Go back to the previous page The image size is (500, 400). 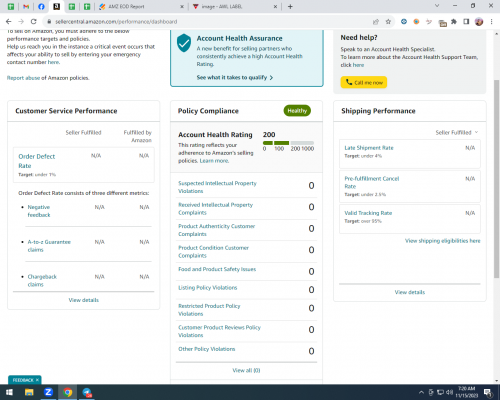(x=9, y=22)
